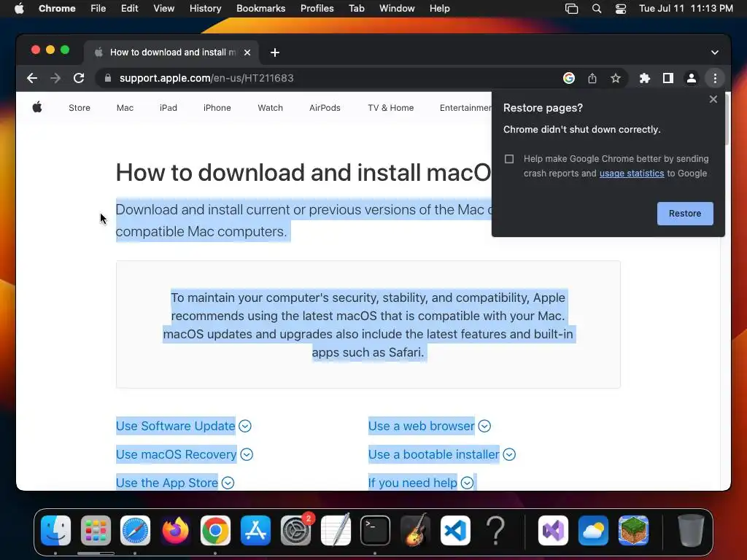Enable sending crash reports checkbox
The image size is (747, 560).
click(509, 158)
